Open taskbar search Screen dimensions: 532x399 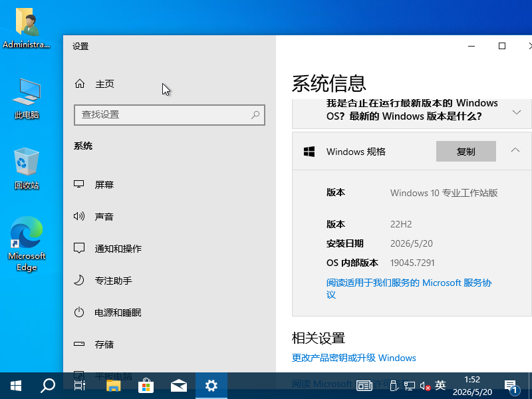48,386
